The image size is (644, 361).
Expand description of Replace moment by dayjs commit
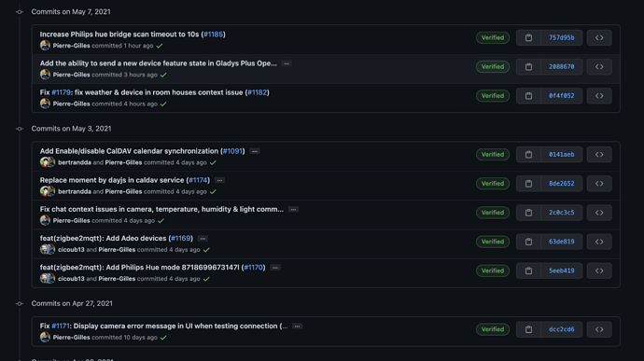click(x=219, y=181)
